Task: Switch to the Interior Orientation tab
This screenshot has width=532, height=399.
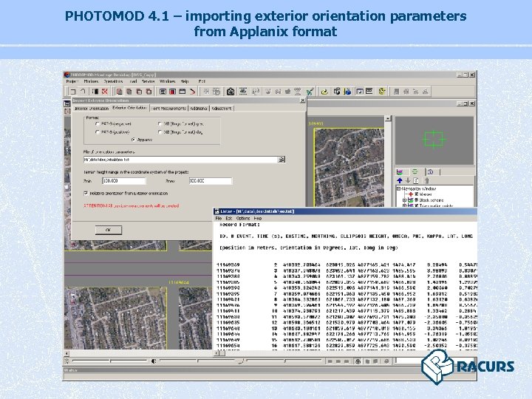Action: [92, 108]
